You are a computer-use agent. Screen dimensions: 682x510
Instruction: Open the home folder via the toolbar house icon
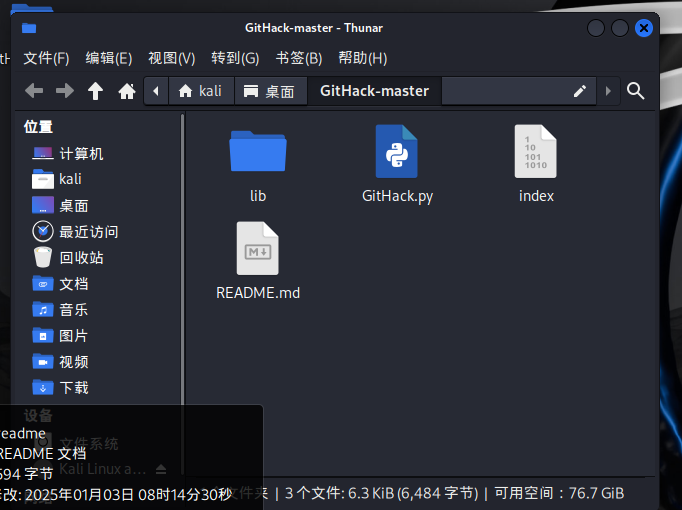point(127,91)
